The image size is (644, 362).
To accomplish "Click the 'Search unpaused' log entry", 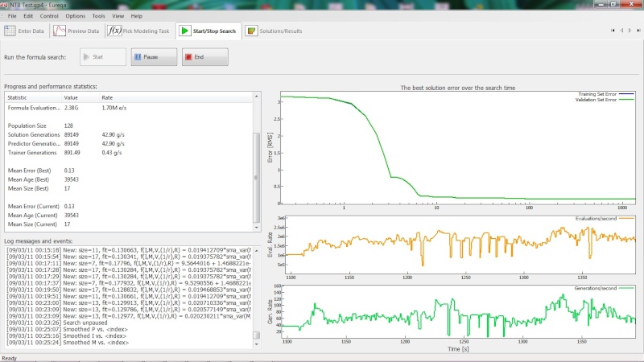I will tap(56, 323).
